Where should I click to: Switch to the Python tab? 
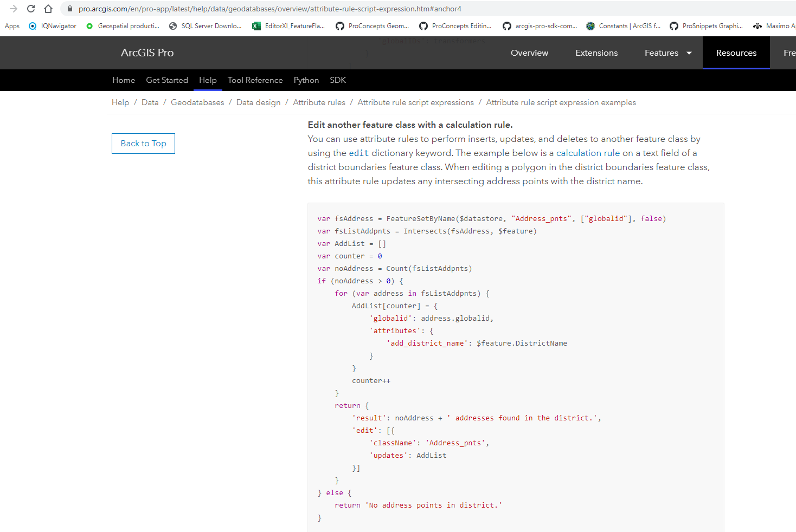[306, 80]
